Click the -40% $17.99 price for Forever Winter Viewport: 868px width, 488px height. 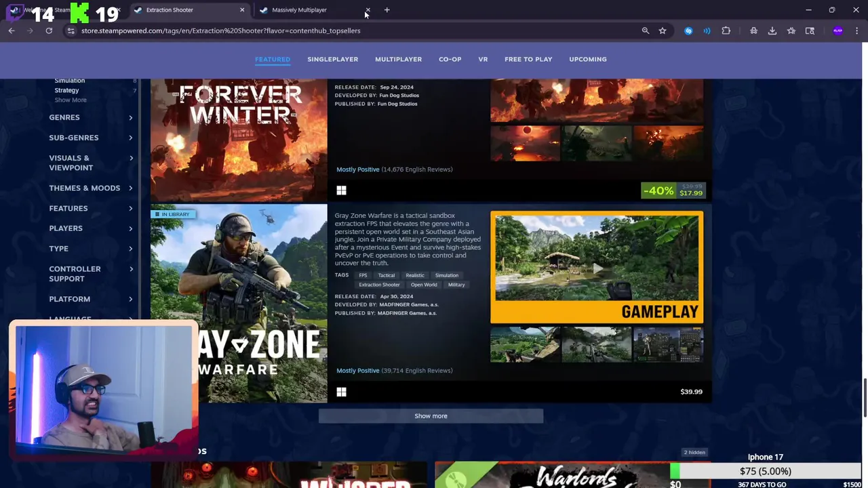coord(673,190)
